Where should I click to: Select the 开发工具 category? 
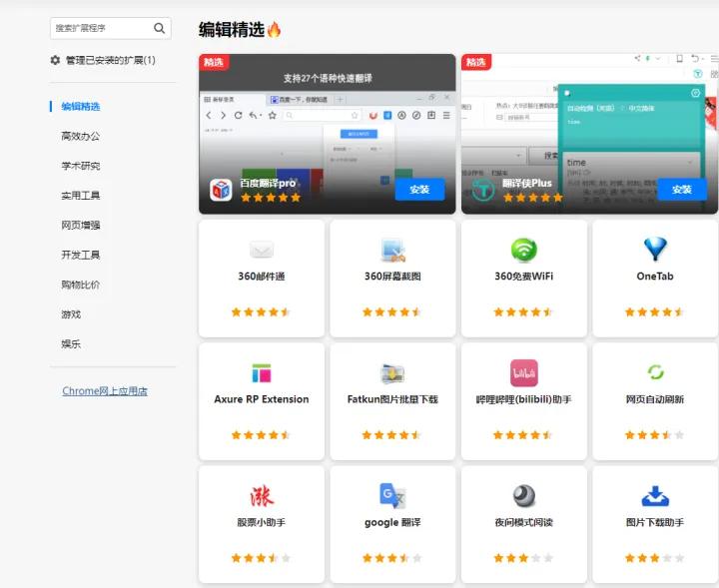pos(81,255)
